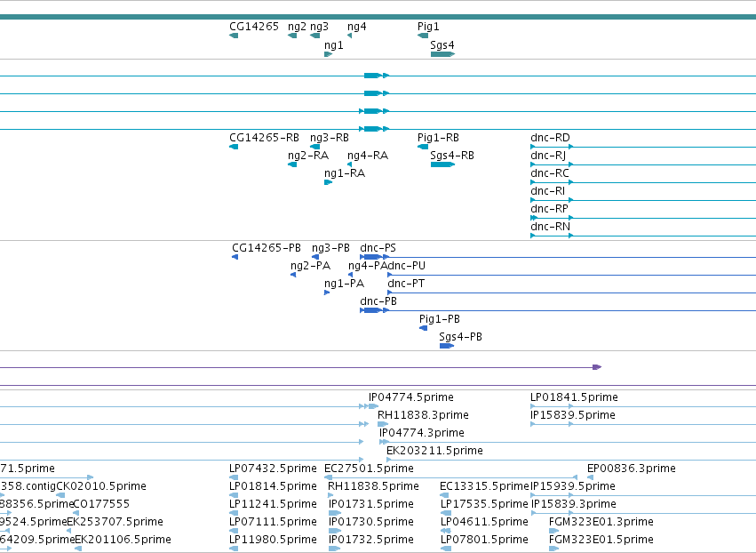Open EST RH11838.5prime
756x553 pixels.
(373, 486)
